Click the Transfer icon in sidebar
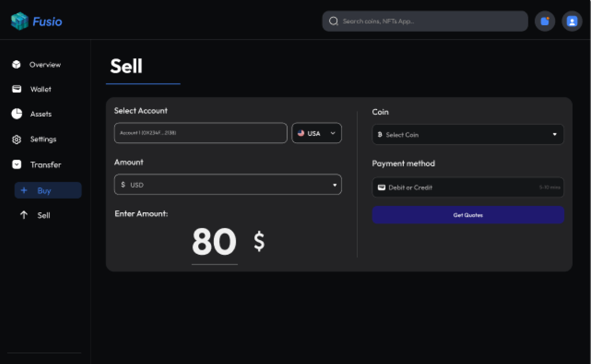The width and height of the screenshot is (591, 364). pos(16,165)
